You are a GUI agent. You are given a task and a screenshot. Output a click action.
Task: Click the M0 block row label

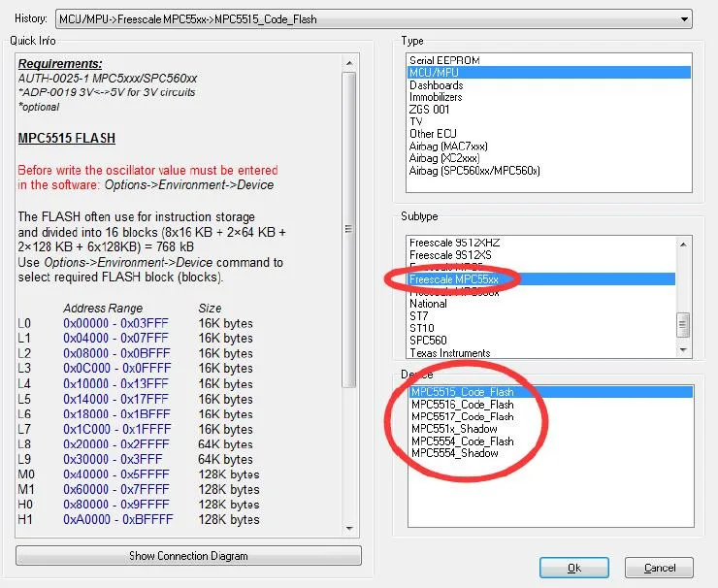26,474
